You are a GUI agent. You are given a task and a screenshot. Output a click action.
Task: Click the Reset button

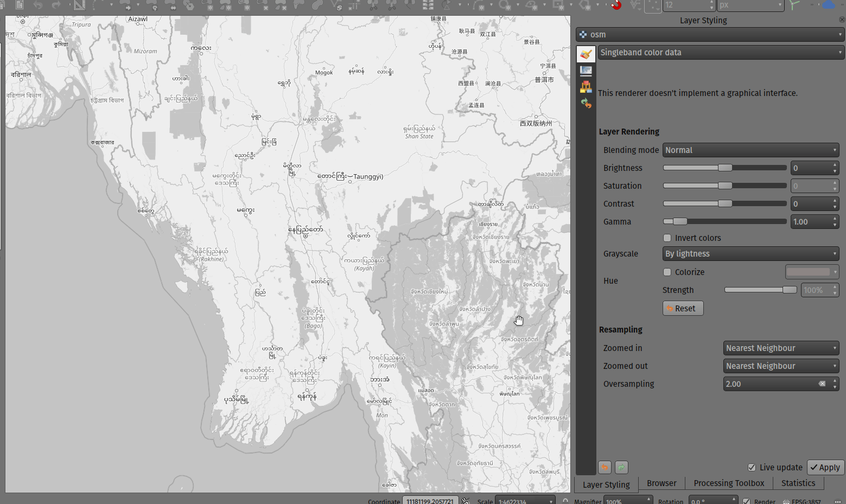coord(683,308)
